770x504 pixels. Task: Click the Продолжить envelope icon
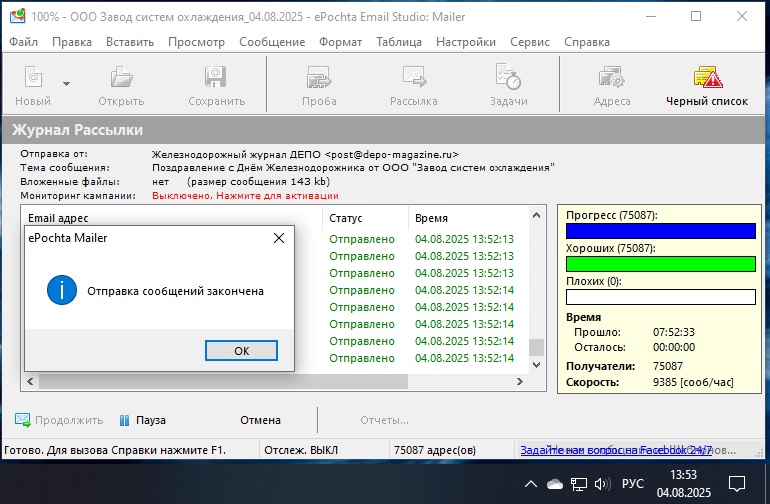click(23, 420)
